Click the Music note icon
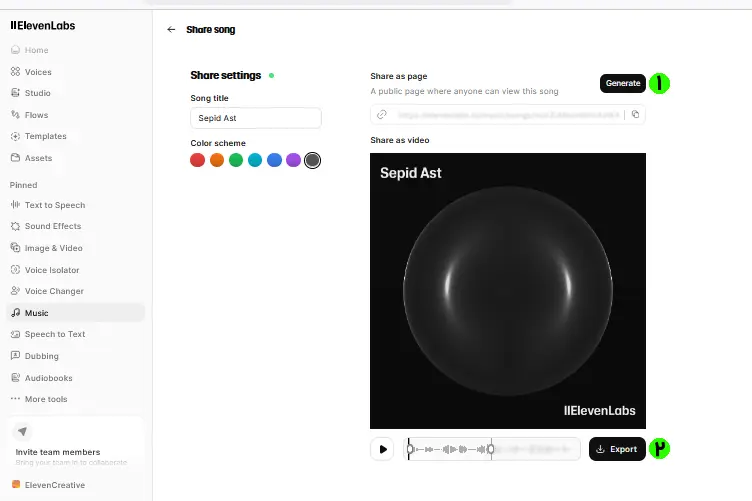The width and height of the screenshot is (752, 501). [x=15, y=313]
